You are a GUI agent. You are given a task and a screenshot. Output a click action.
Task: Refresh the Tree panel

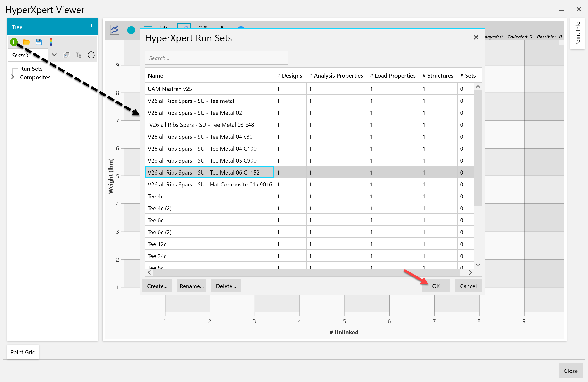[91, 55]
